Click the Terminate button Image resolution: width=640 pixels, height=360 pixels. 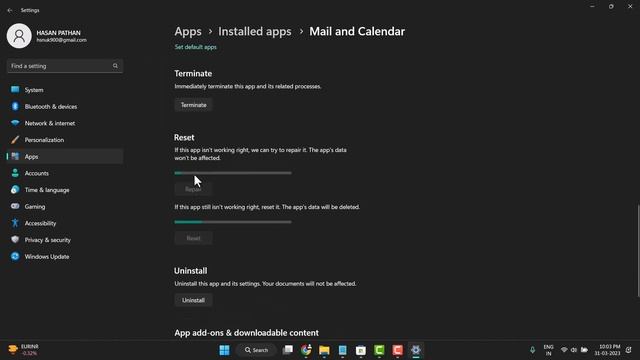coord(193,105)
